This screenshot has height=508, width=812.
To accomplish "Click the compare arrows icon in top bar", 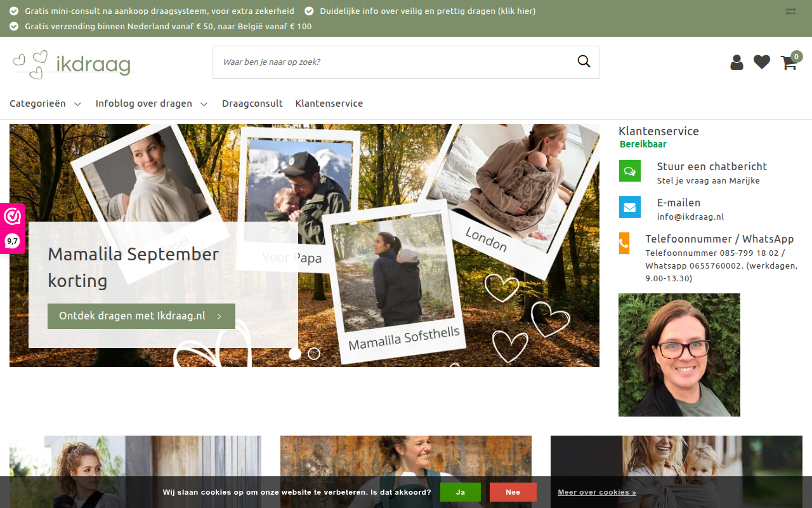I will point(790,11).
